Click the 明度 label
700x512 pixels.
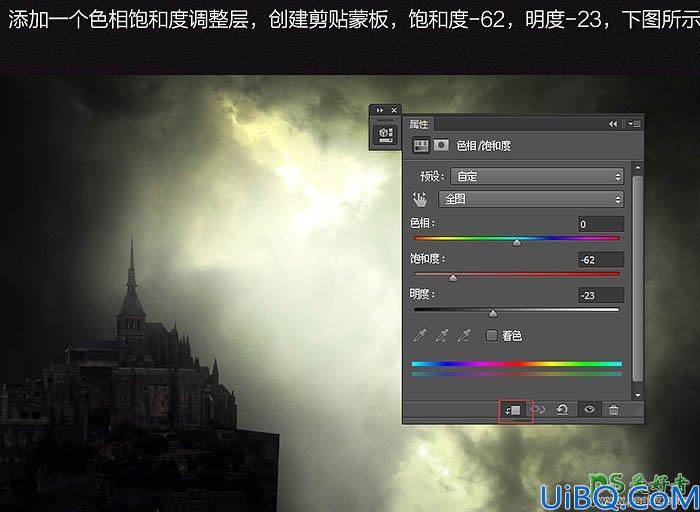click(x=422, y=294)
